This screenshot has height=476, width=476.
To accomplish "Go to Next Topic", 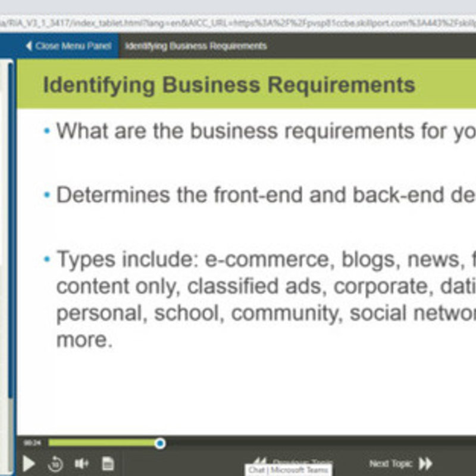I will tap(401, 464).
